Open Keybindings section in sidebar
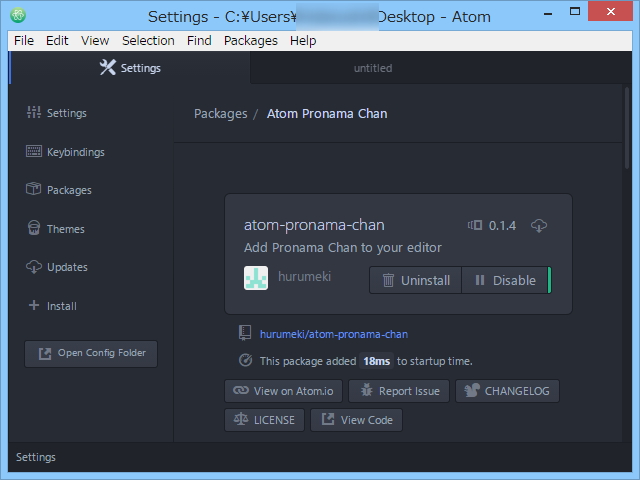 tap(76, 152)
